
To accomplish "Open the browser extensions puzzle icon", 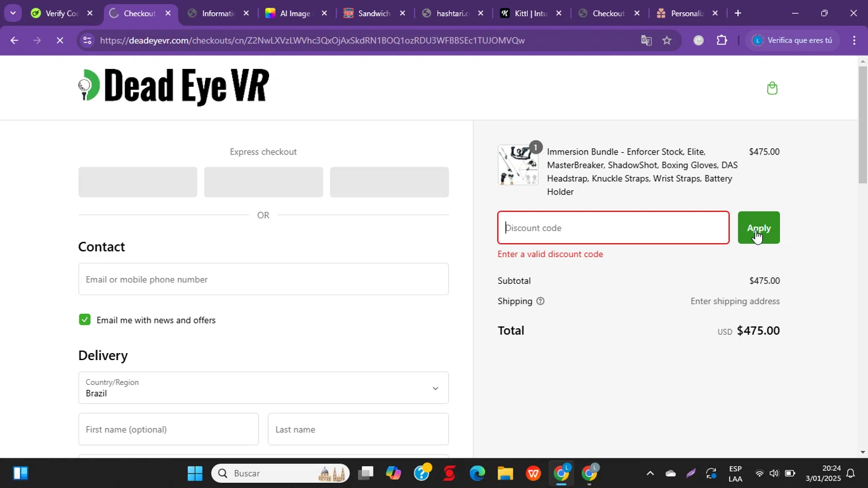I will 722,41.
